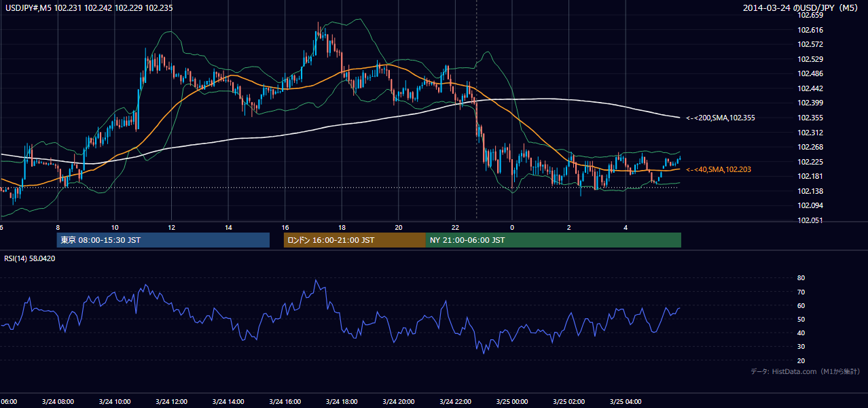Click RSI scale level 40
Viewport: 868px width, 408px height.
click(801, 333)
